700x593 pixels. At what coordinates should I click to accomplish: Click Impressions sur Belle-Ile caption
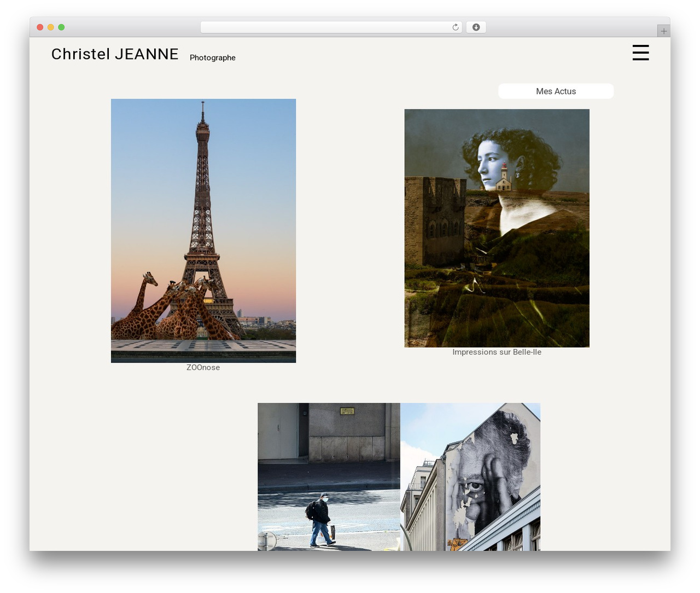(x=497, y=352)
